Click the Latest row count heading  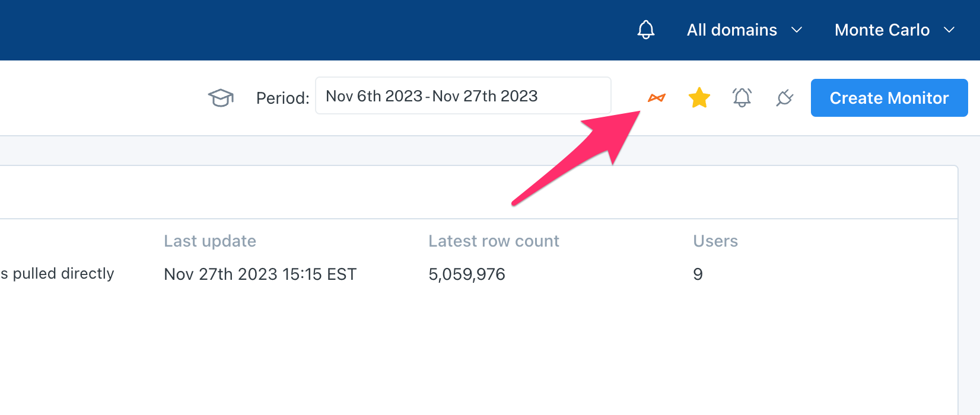(x=494, y=241)
